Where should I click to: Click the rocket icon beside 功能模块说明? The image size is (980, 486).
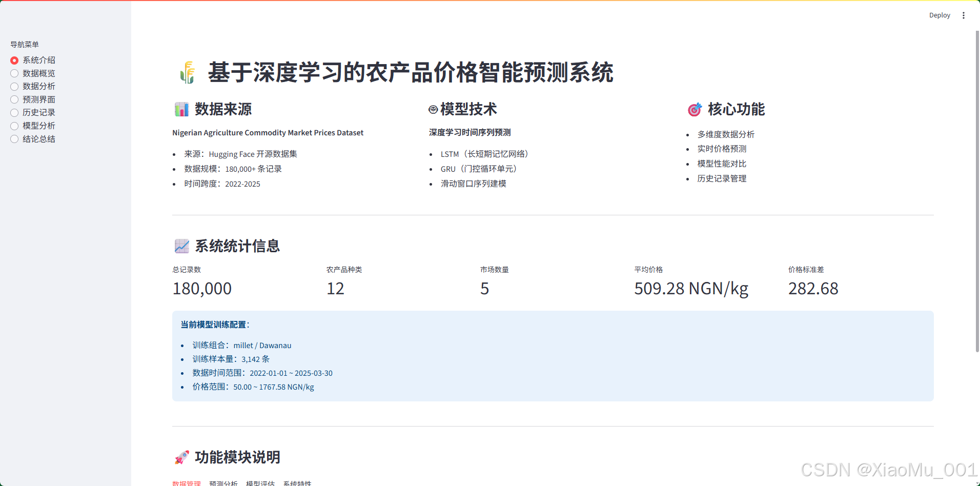181,457
